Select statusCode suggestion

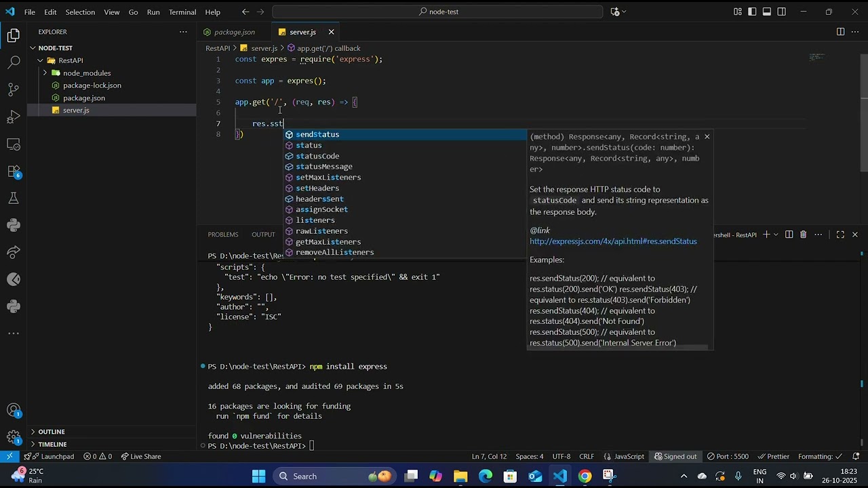point(405,156)
